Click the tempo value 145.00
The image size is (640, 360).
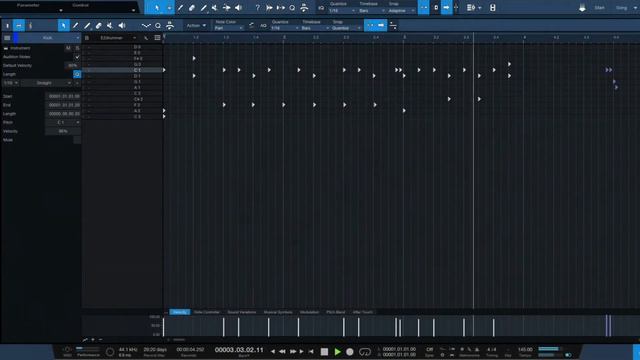(x=525, y=349)
